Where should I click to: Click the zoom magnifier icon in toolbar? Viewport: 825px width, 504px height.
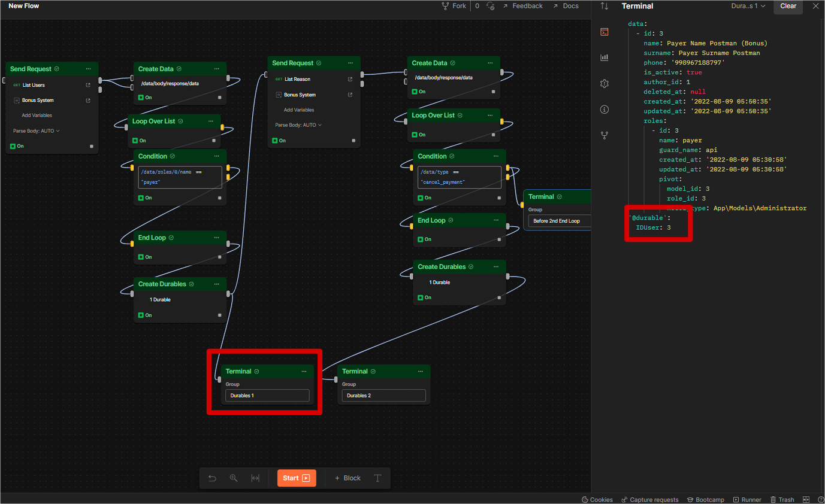234,478
